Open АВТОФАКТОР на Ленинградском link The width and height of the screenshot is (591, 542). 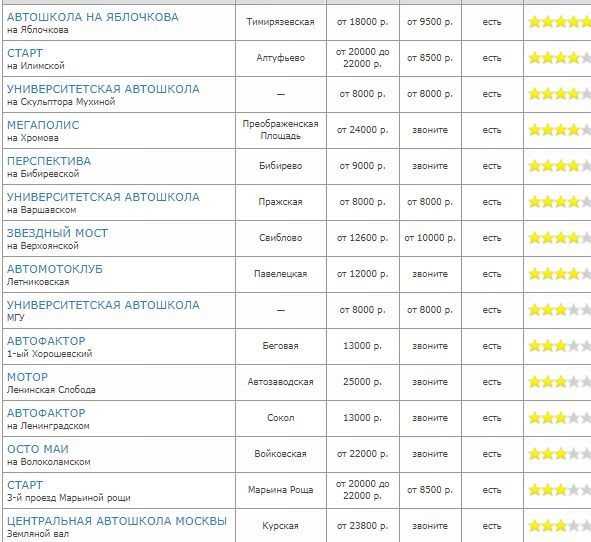pyautogui.click(x=46, y=413)
